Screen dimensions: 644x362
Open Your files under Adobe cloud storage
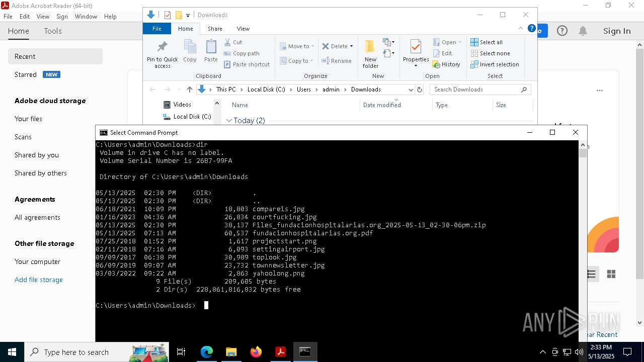pos(28,119)
